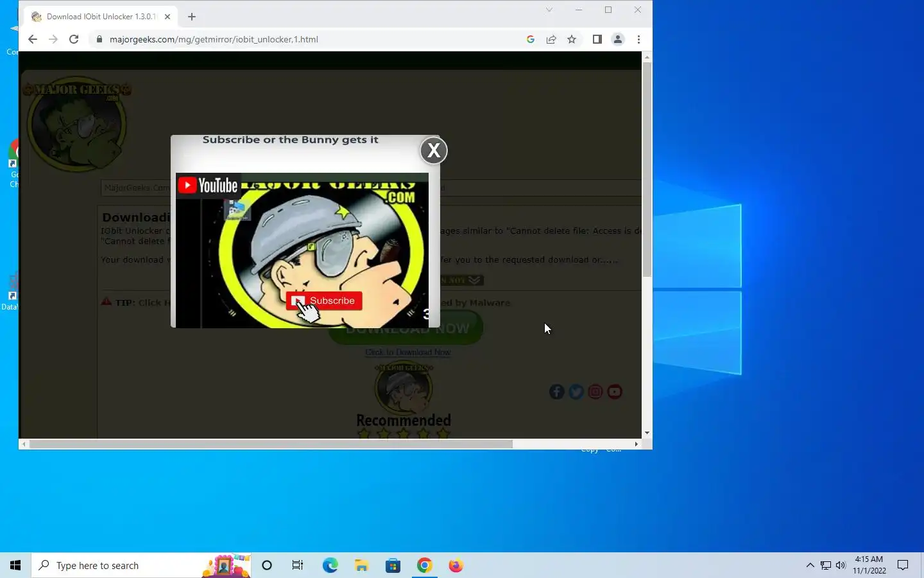Click the Click to Download Now link
This screenshot has width=924, height=578.
click(408, 352)
